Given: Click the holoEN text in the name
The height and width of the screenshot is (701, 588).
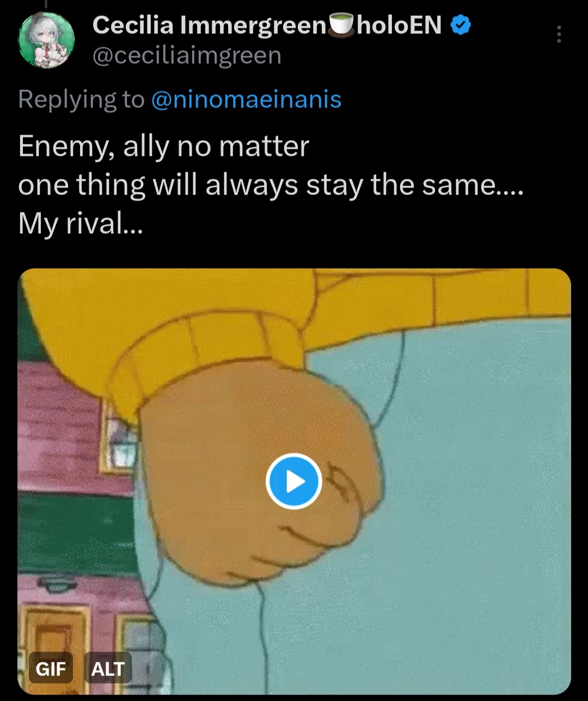Looking at the screenshot, I should (x=399, y=25).
